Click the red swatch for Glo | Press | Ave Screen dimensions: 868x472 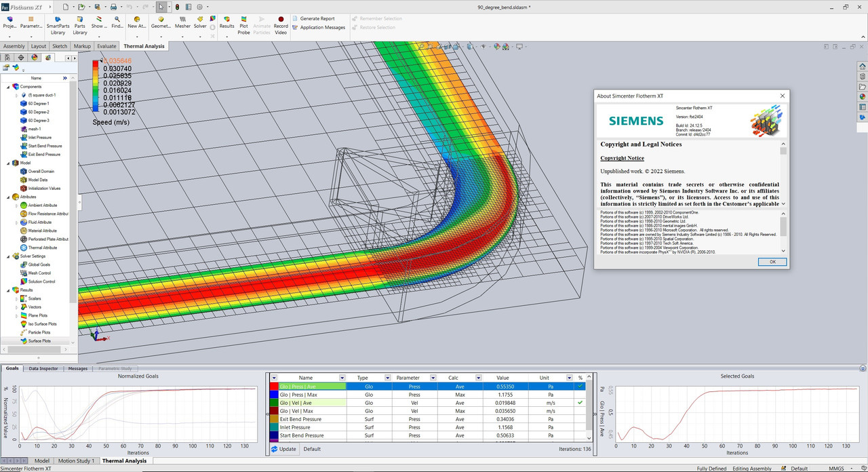tap(274, 387)
